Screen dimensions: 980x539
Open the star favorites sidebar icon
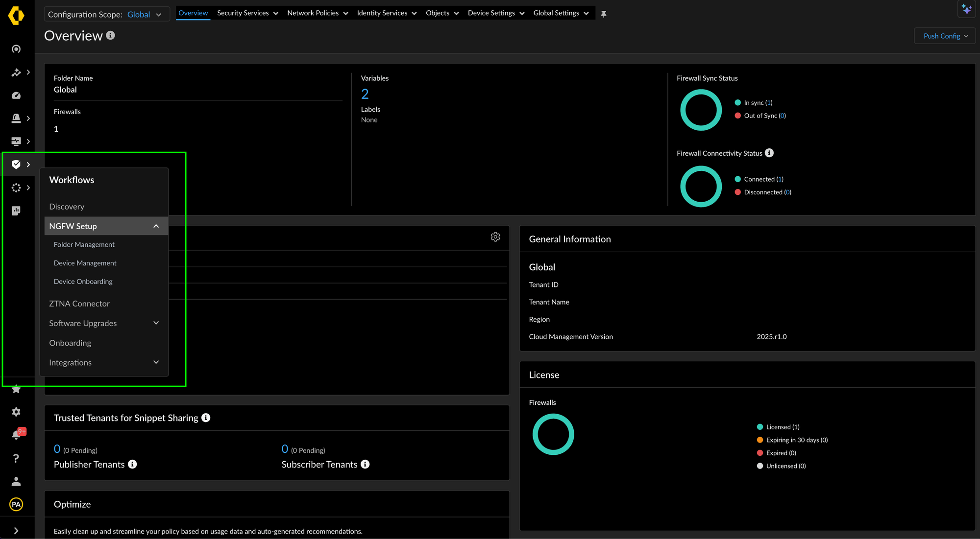pyautogui.click(x=16, y=389)
